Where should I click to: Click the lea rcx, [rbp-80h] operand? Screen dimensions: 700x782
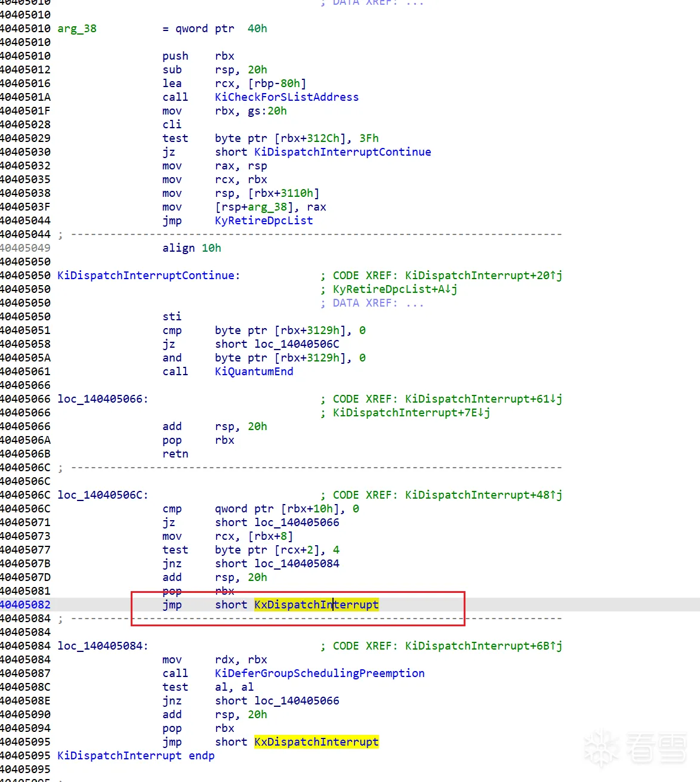click(x=261, y=84)
